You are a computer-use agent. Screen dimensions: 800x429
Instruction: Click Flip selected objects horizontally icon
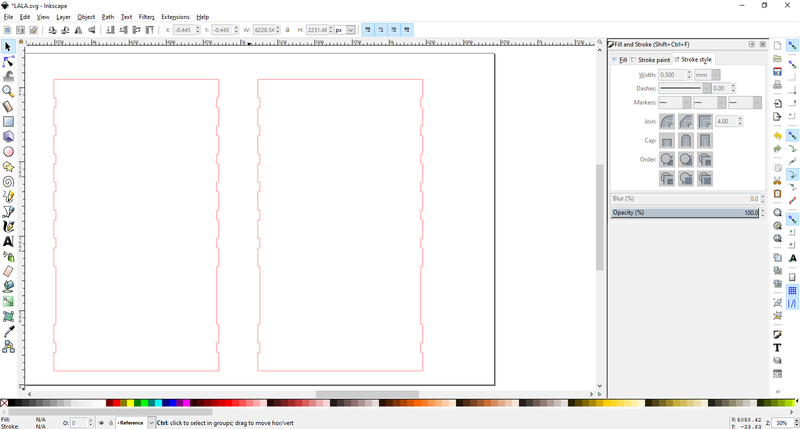point(79,30)
